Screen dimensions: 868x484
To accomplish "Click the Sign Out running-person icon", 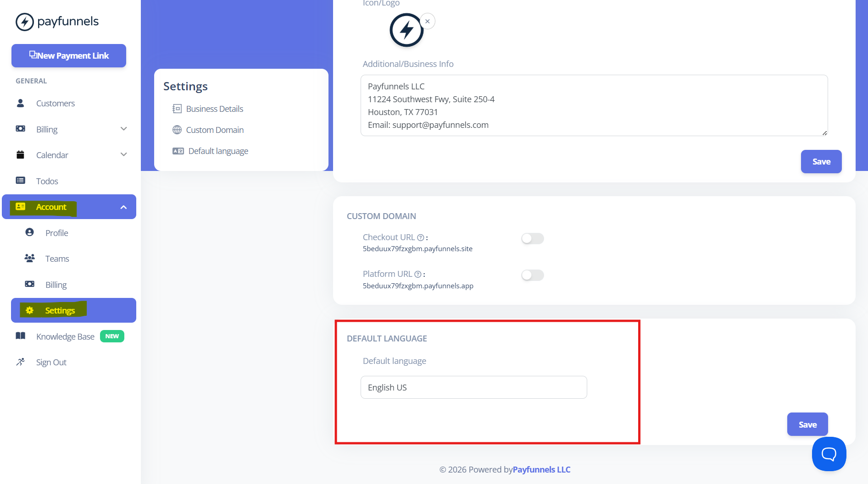I will pos(20,362).
